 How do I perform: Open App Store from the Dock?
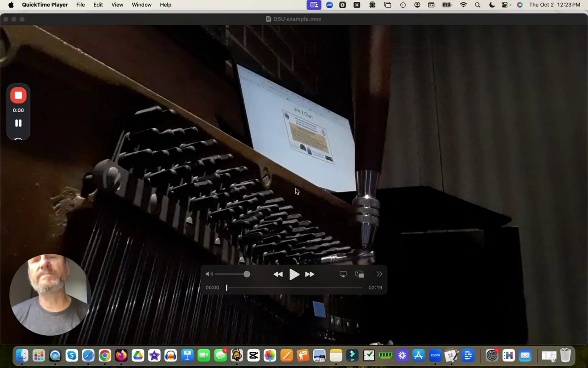[x=418, y=355]
